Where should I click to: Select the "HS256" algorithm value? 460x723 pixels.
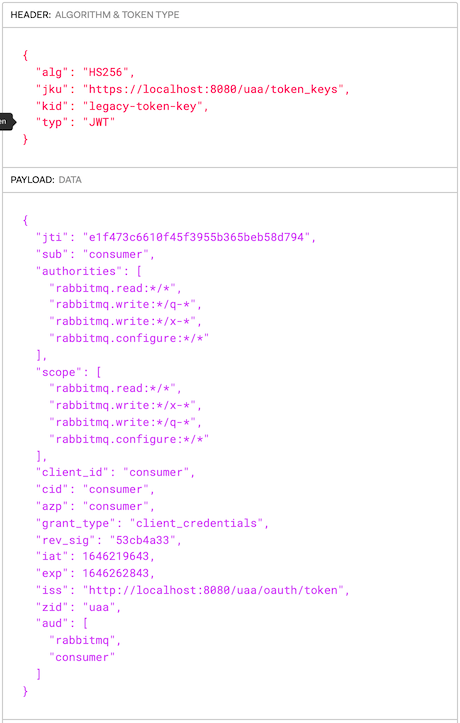(x=105, y=72)
